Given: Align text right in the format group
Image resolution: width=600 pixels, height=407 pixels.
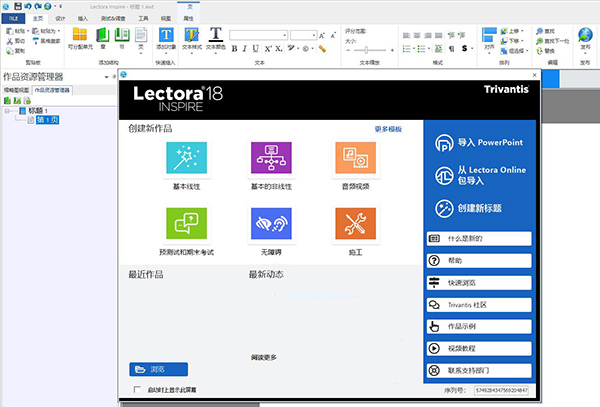Looking at the screenshot, I should point(428,36).
